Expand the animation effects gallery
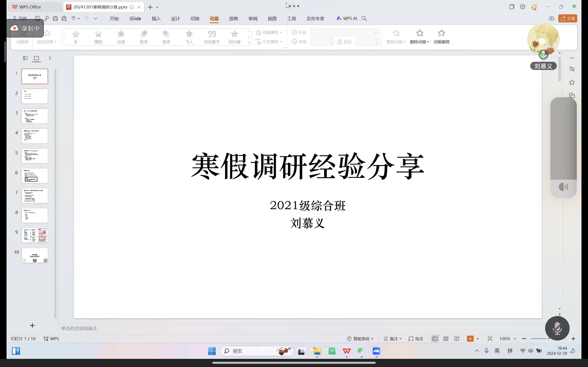The image size is (588, 367). pos(248,42)
